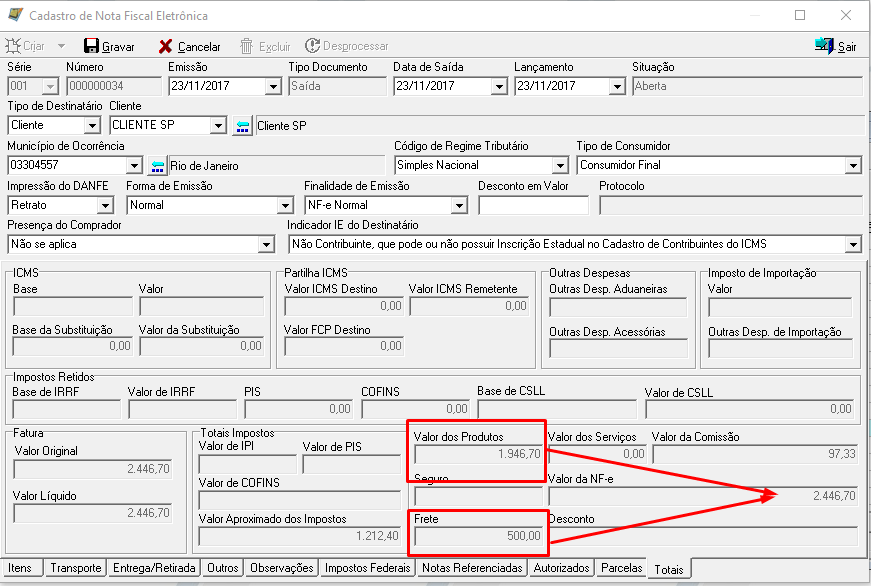
Task: Click the Cliente lookup icon button
Action: [x=242, y=126]
